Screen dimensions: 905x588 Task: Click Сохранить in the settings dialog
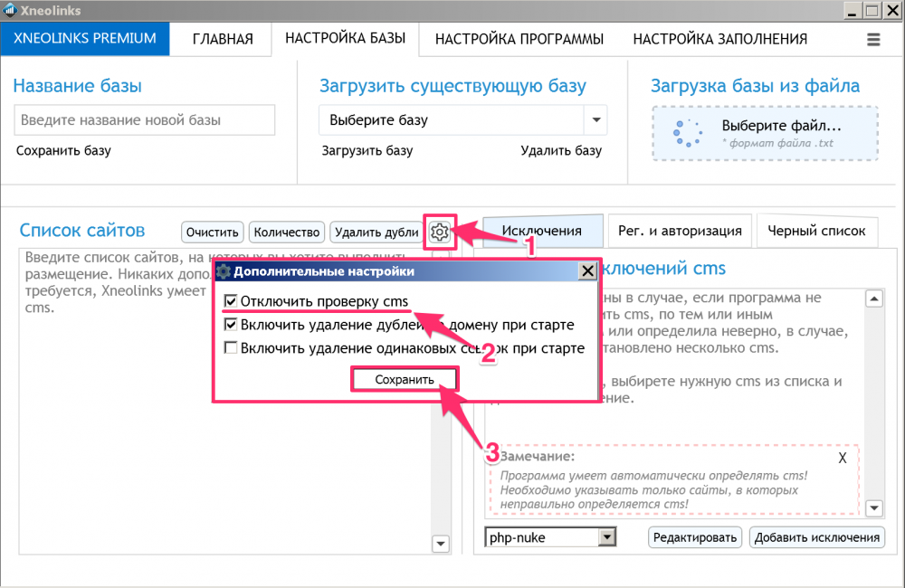405,379
